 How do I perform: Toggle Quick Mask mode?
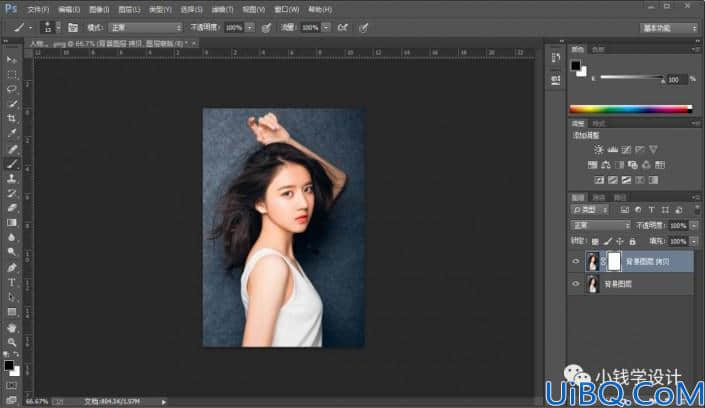click(x=12, y=386)
